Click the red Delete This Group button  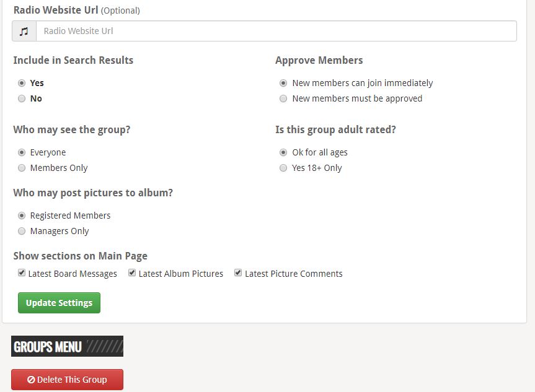pyautogui.click(x=67, y=380)
